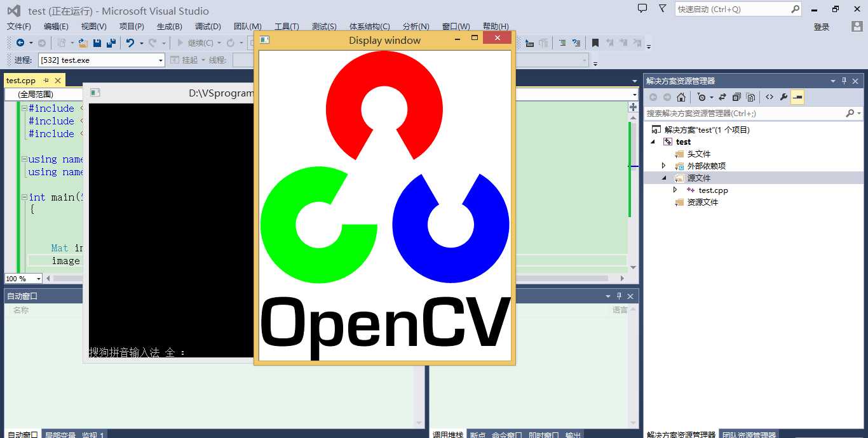868x438 pixels.
Task: Open the 调试(D) menu
Action: tap(208, 26)
